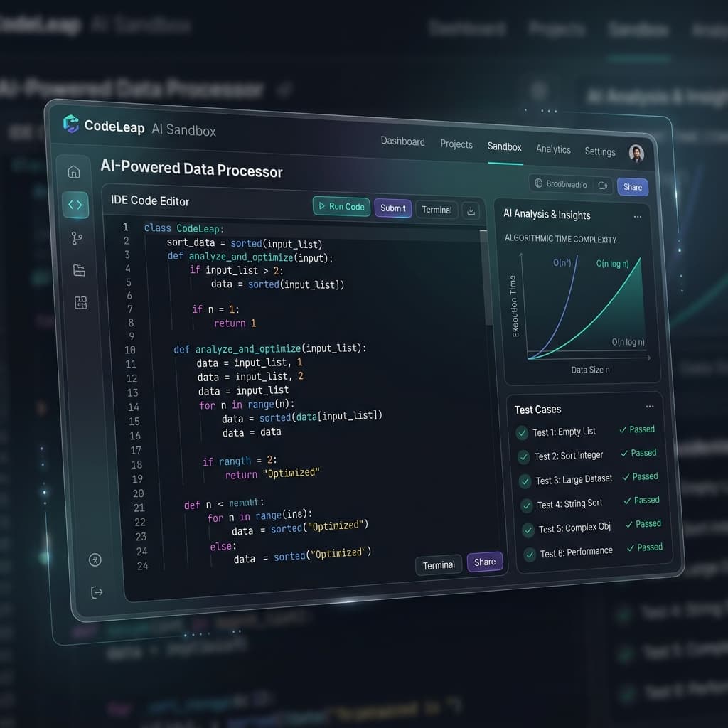Viewport: 728px width, 728px height.
Task: Click Passed status for Test 1: Empty List
Action: pyautogui.click(x=637, y=429)
